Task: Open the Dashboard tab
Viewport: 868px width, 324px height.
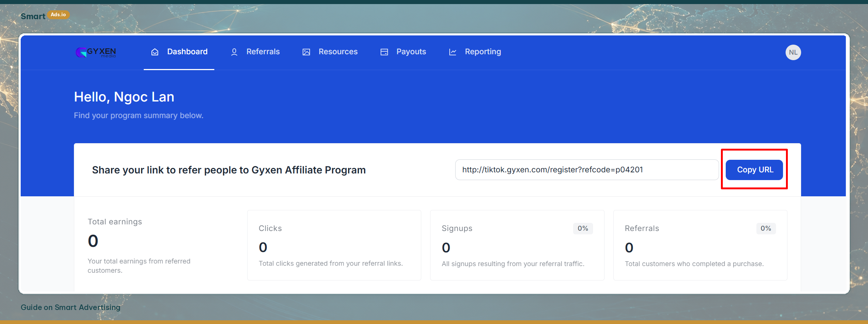Action: (x=179, y=52)
